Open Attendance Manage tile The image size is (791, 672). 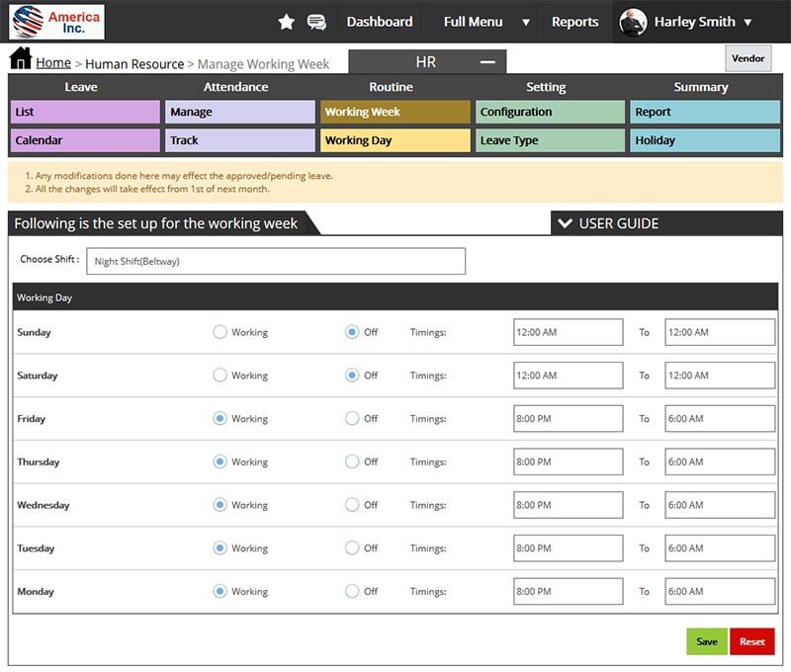tap(240, 112)
